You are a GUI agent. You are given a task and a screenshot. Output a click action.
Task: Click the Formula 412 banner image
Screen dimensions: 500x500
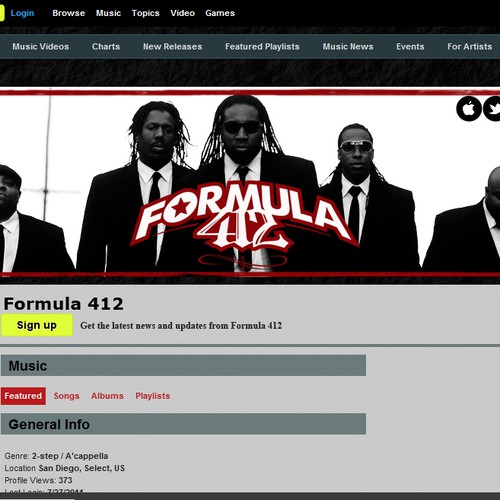(250, 183)
